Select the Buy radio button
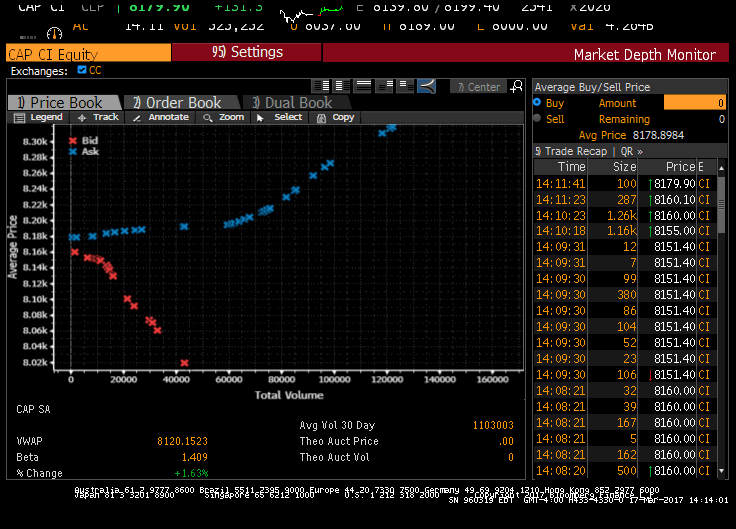Viewport: 736px width, 529px height. [537, 102]
